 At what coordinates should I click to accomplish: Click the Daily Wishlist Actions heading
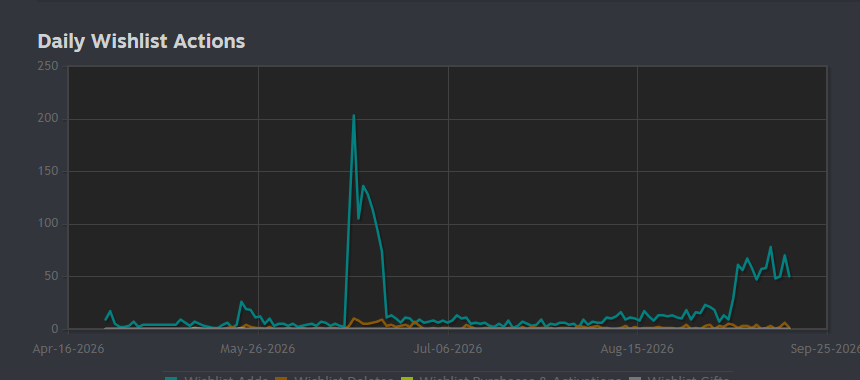[141, 41]
